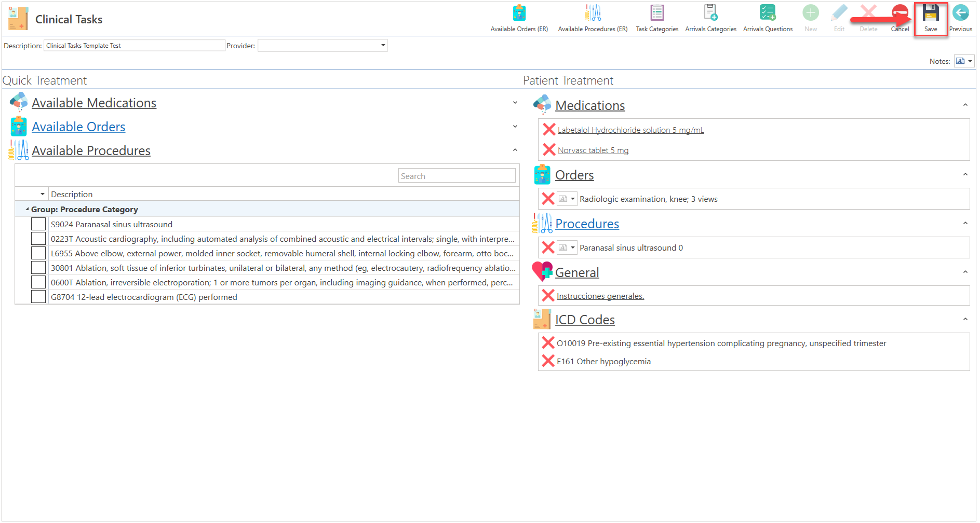Check 30801 Ablation soft tissue checkbox
This screenshot has height=523, width=980.
point(38,268)
